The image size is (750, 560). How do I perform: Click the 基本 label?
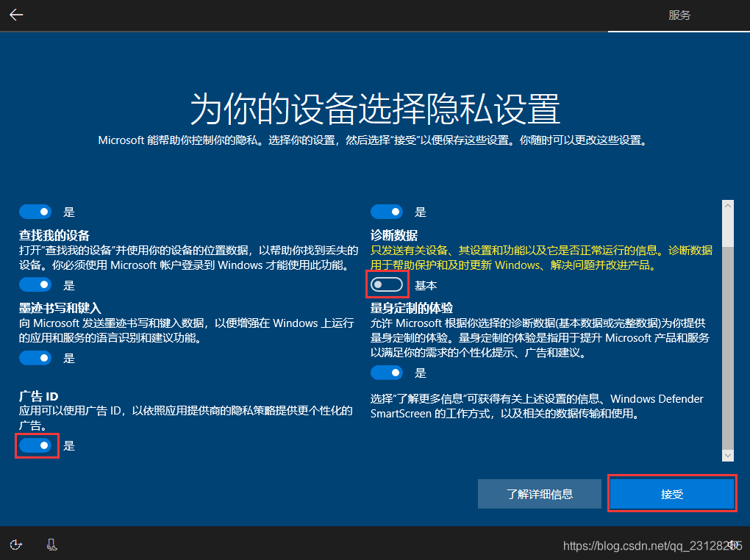(426, 285)
